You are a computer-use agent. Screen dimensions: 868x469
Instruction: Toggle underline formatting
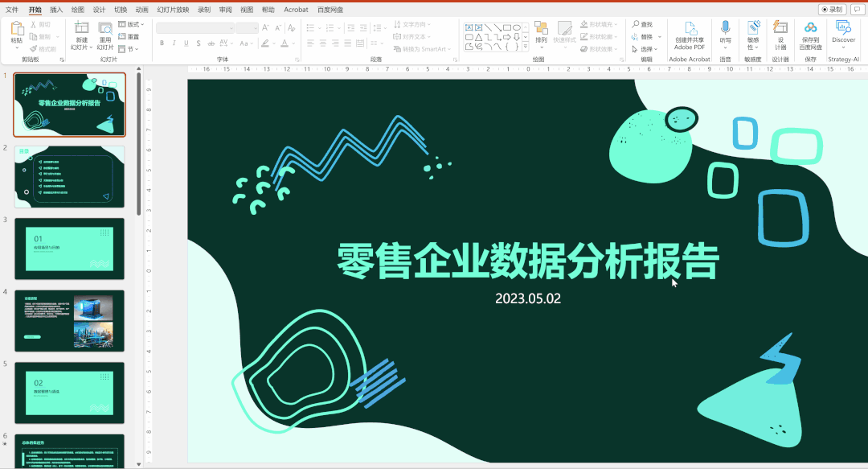pos(186,42)
